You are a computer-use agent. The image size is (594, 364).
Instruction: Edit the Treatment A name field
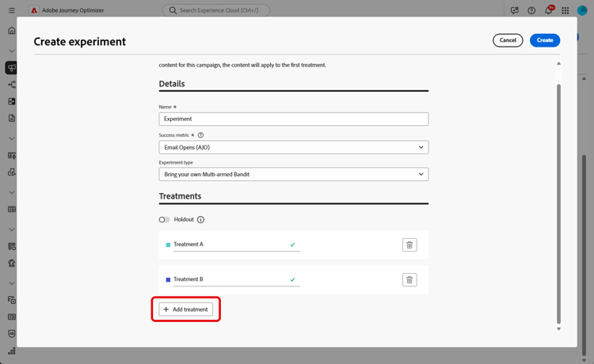230,245
